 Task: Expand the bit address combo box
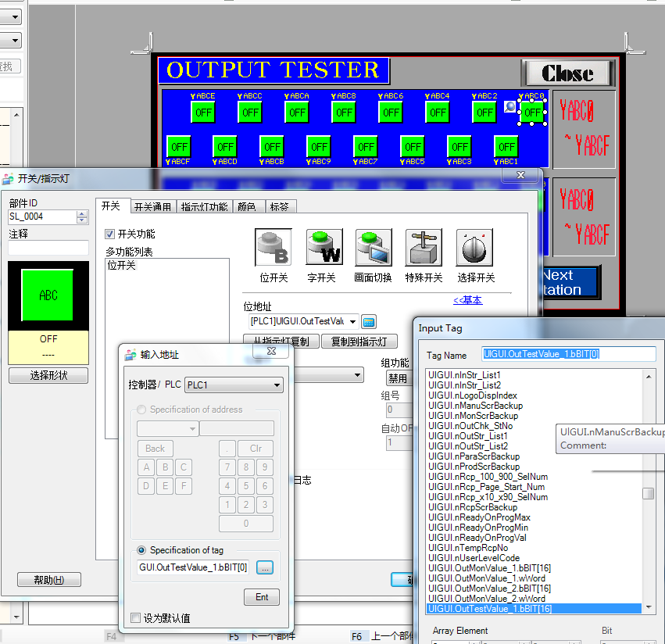[x=353, y=321]
